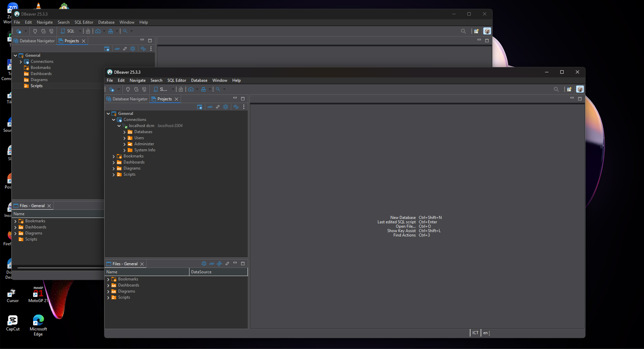Select the System Info tree item

[x=145, y=150]
